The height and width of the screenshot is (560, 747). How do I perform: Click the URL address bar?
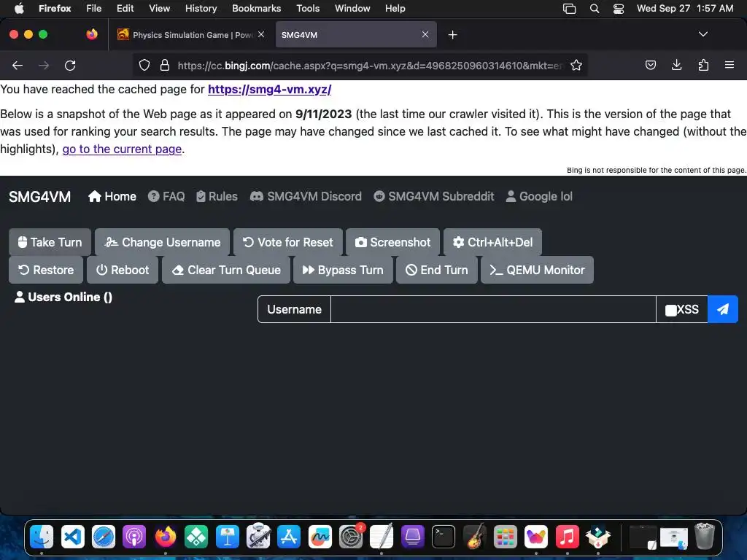pyautogui.click(x=369, y=66)
